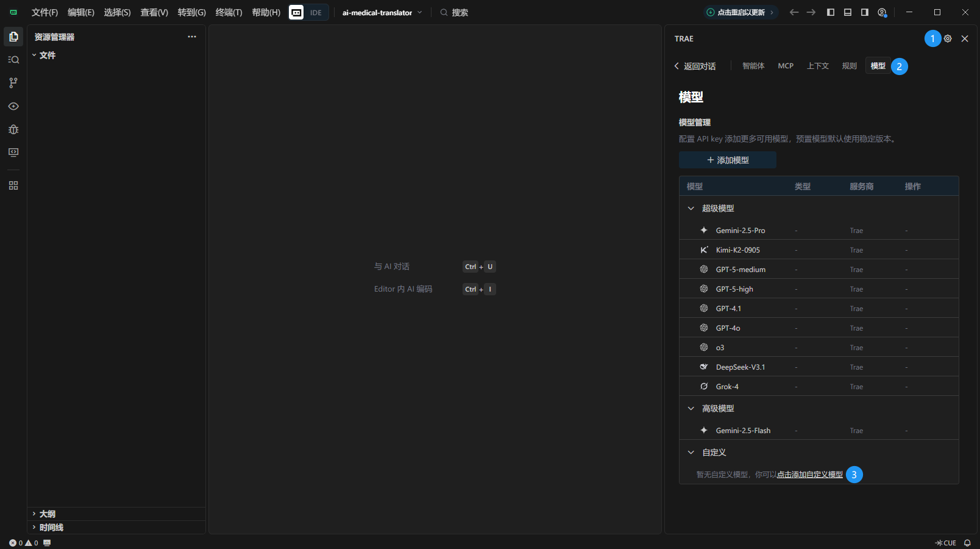
Task: Open the 文件(F) menu
Action: (x=44, y=12)
